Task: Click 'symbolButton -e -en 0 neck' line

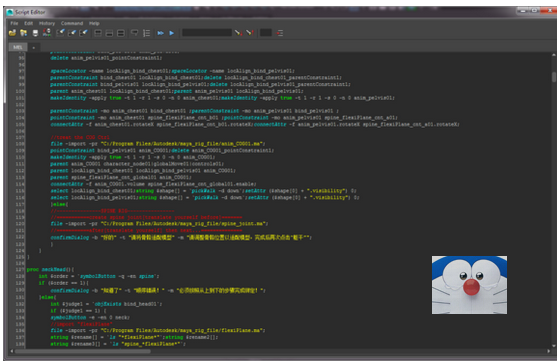Action: (90, 317)
